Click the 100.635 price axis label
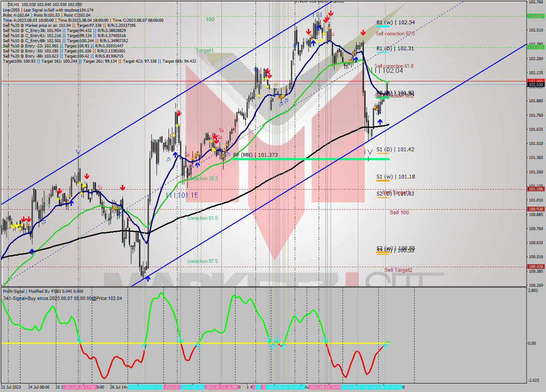546x392 pixels. [x=536, y=242]
